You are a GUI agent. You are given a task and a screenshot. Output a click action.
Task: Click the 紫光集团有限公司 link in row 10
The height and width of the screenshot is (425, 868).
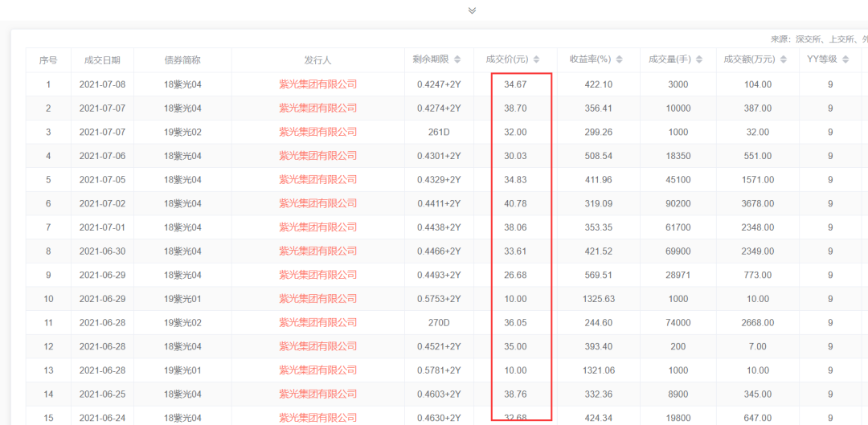click(x=317, y=299)
